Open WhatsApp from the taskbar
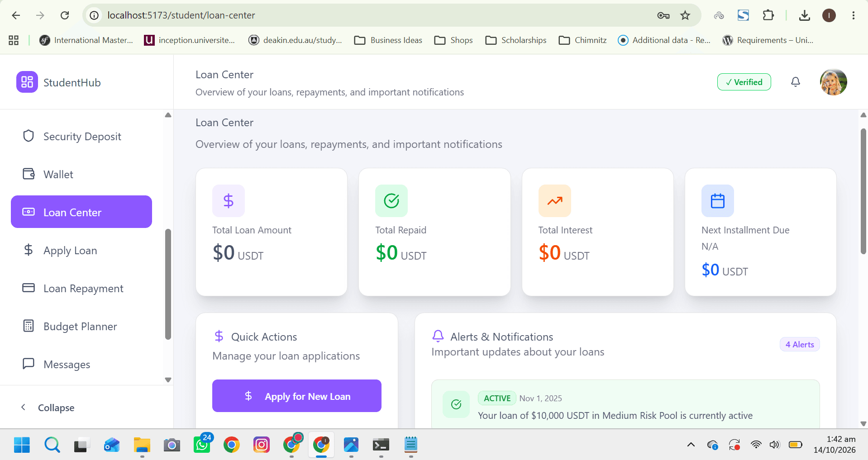 [202, 445]
